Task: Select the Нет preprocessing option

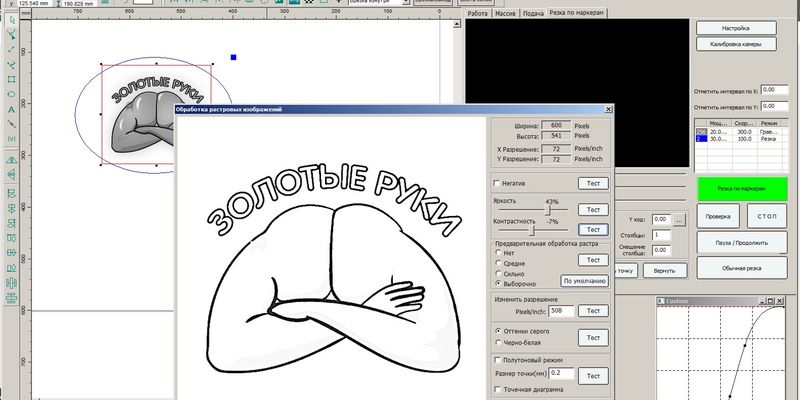Action: (x=499, y=253)
